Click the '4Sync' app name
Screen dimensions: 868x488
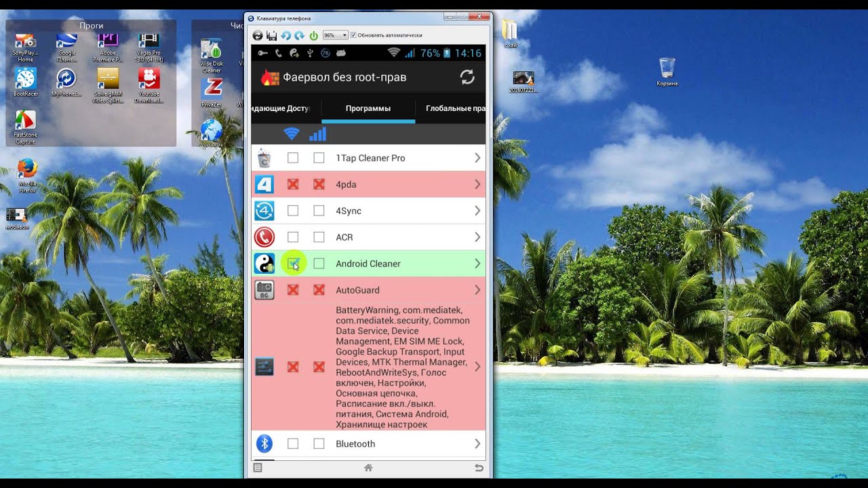coord(349,211)
